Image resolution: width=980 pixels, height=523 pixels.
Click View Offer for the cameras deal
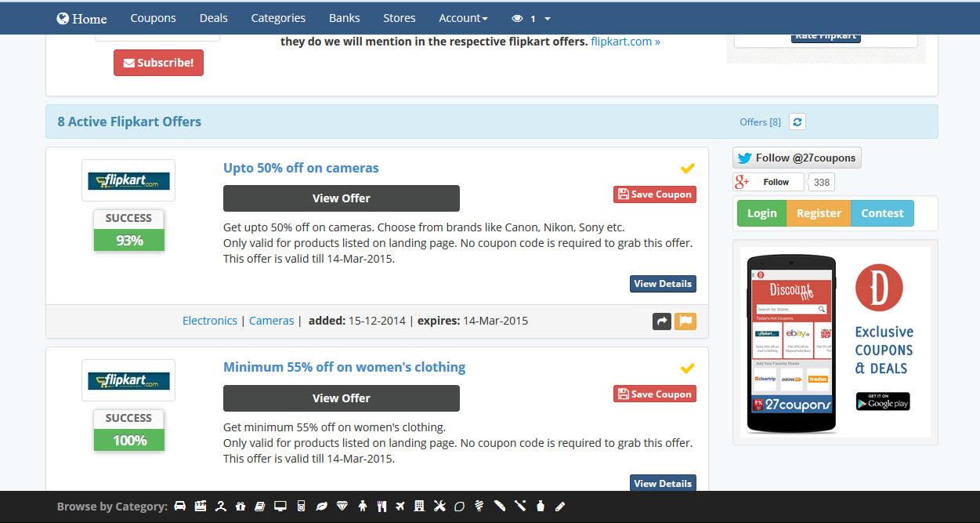[342, 198]
